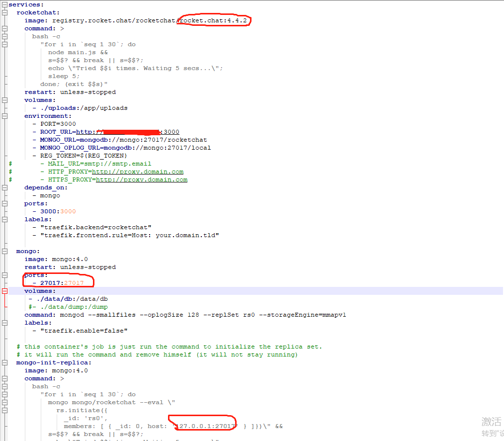Collapse the fold marker beside 'depends_on:'
Viewport: 504px width, 441px height.
[x=4, y=188]
